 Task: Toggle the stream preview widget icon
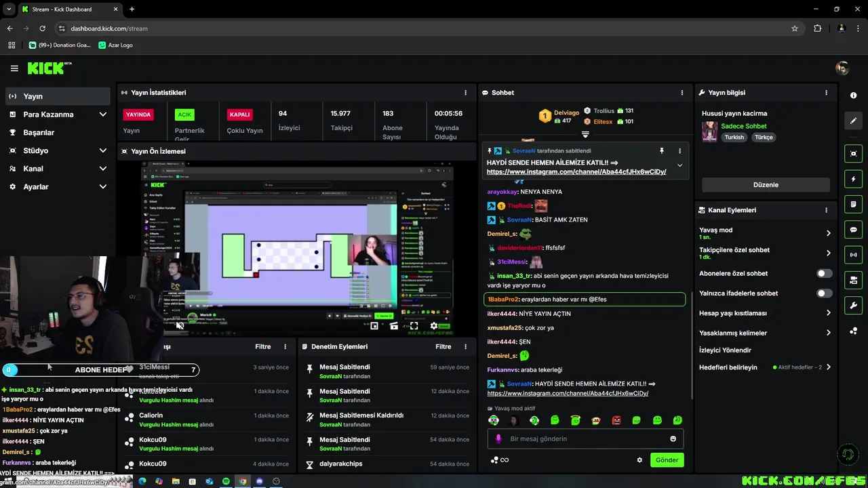(x=853, y=154)
